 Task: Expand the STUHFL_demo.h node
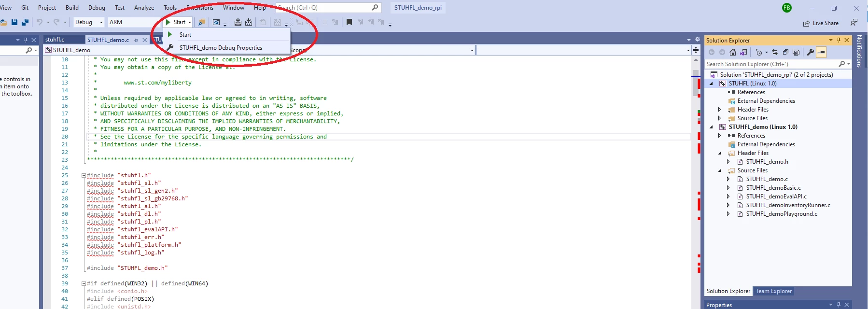728,162
